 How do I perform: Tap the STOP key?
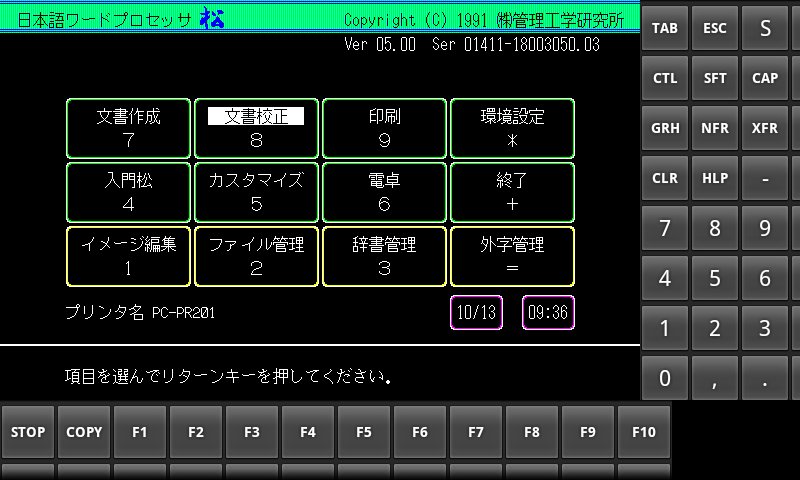(28, 432)
